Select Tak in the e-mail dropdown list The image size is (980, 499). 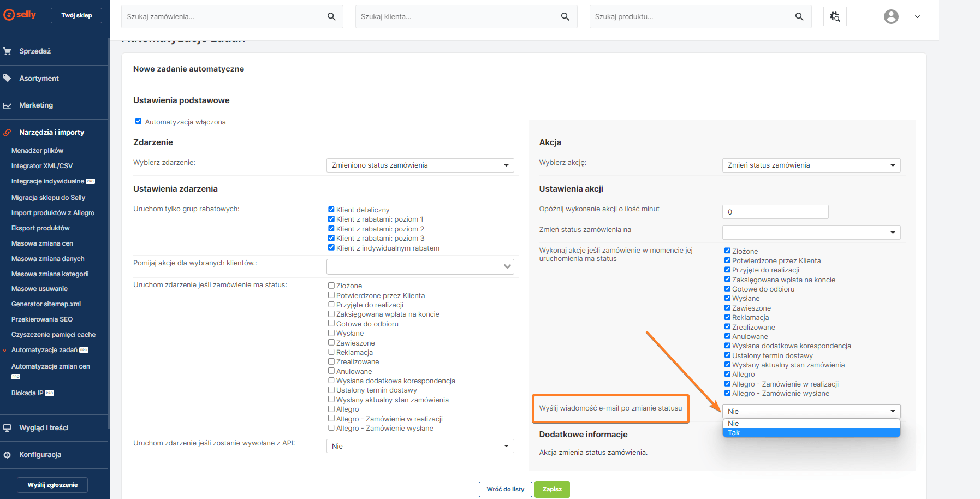click(x=811, y=433)
